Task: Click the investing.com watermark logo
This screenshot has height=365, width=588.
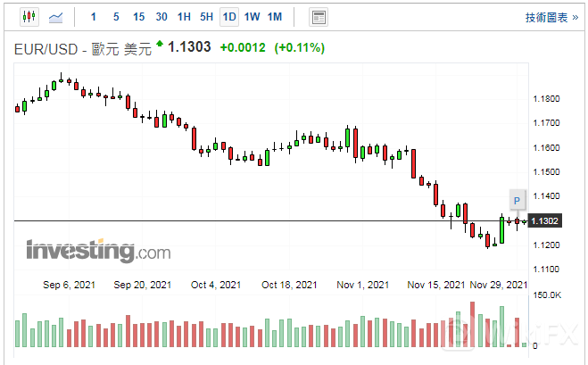Action: pos(97,251)
